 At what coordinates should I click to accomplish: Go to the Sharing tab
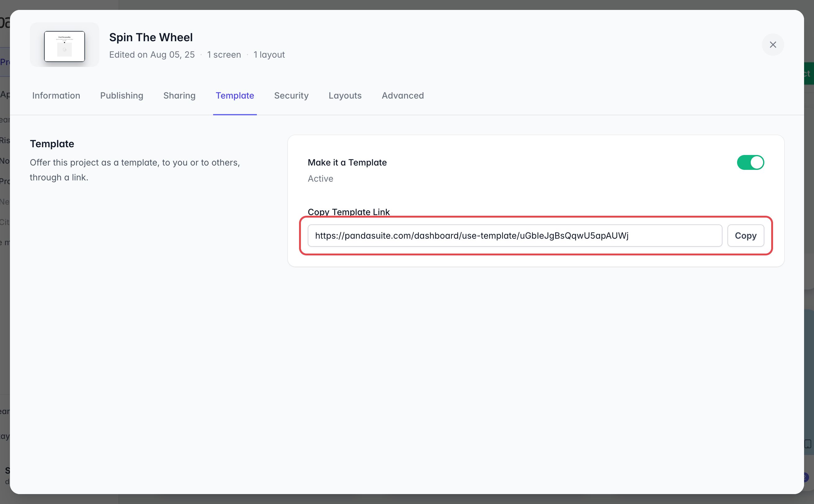click(180, 96)
